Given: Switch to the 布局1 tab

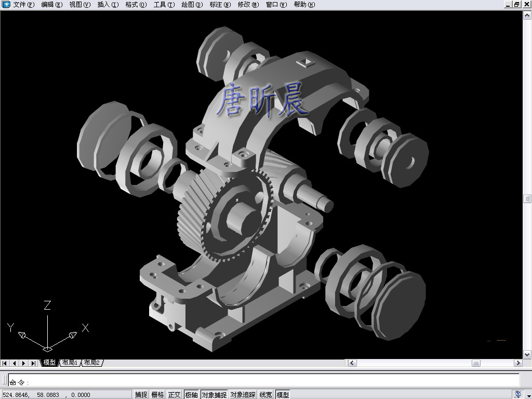Looking at the screenshot, I should pos(70,363).
